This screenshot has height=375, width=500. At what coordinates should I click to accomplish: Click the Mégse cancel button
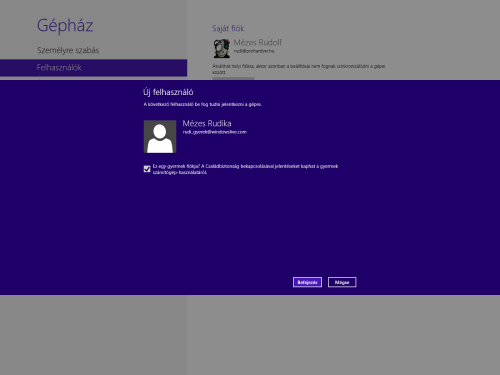click(x=342, y=282)
